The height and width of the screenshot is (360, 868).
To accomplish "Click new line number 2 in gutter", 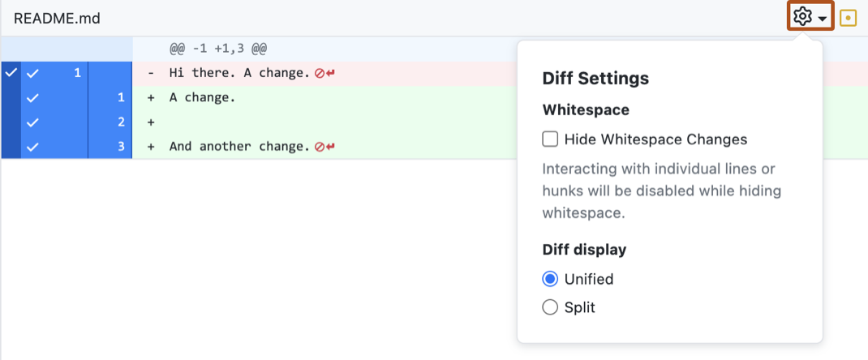I will pyautogui.click(x=120, y=122).
